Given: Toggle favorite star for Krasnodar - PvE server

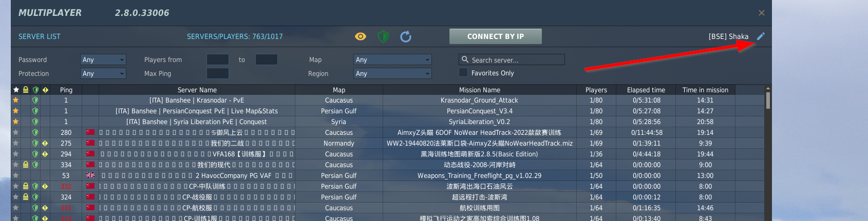Looking at the screenshot, I should point(16,100).
